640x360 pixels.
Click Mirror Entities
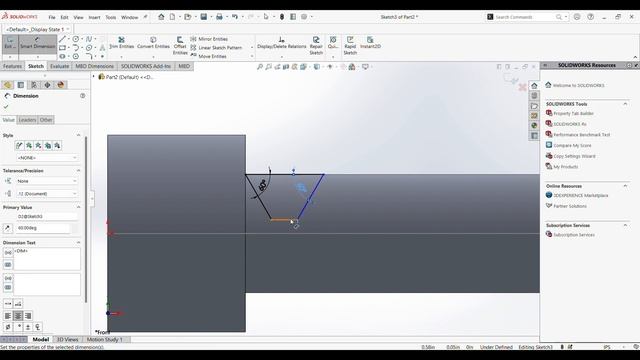[x=209, y=39]
